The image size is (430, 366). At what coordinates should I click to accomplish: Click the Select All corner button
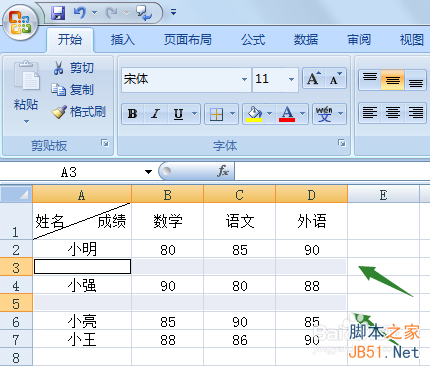(16, 194)
